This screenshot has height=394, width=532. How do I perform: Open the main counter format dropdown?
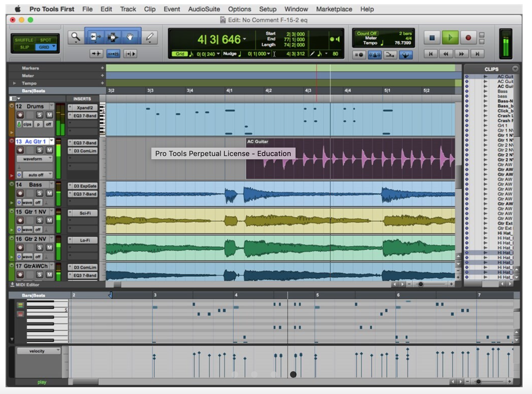click(245, 39)
